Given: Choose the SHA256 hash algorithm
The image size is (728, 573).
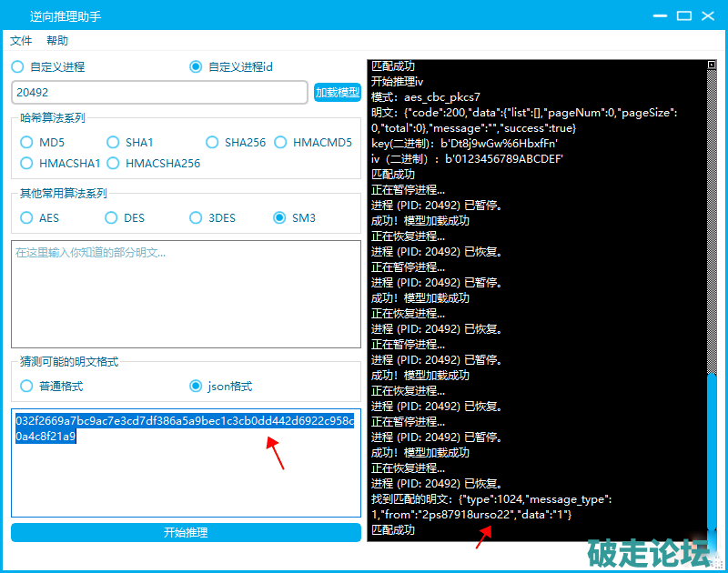Looking at the screenshot, I should (212, 142).
